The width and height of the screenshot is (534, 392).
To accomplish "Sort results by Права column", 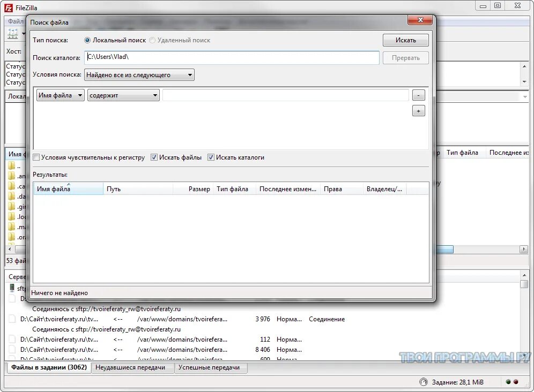I will (x=342, y=189).
